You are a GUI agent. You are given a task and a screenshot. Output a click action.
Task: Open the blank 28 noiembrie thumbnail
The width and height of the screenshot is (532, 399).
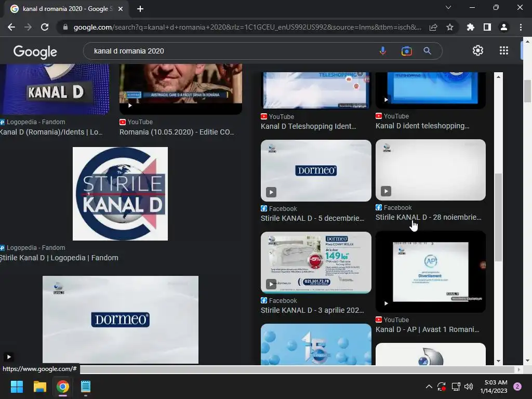(431, 170)
